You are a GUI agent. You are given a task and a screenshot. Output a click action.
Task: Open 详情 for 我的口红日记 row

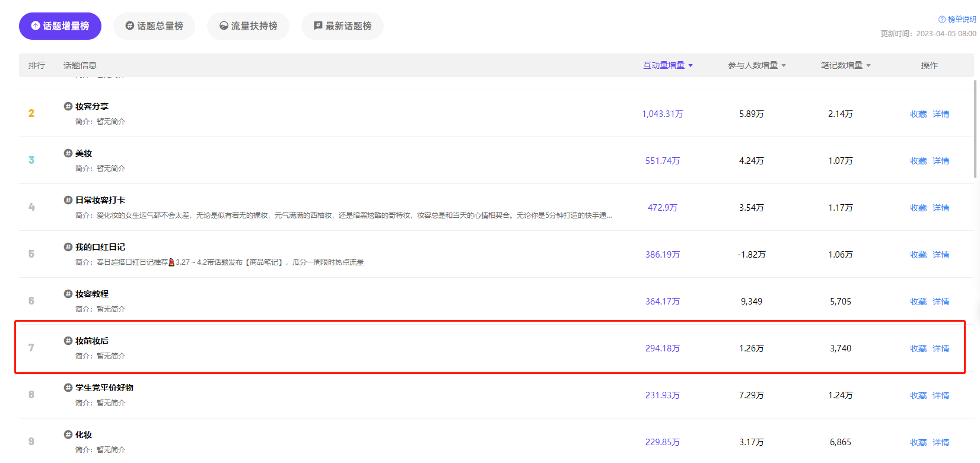pos(941,255)
